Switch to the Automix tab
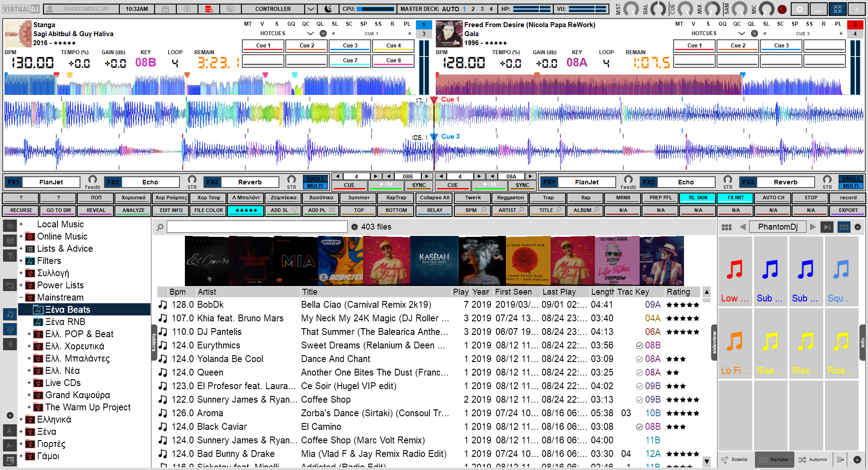This screenshot has height=470, width=868. tap(813, 460)
